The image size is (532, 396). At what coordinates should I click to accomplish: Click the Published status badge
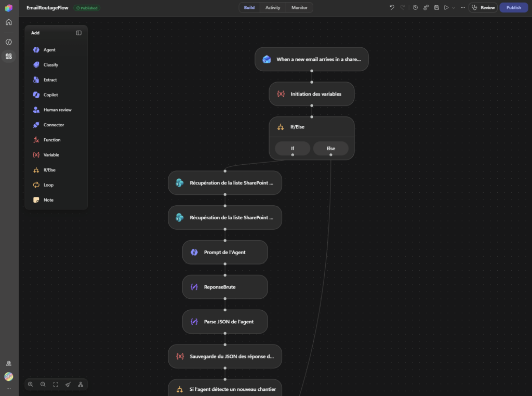[87, 8]
